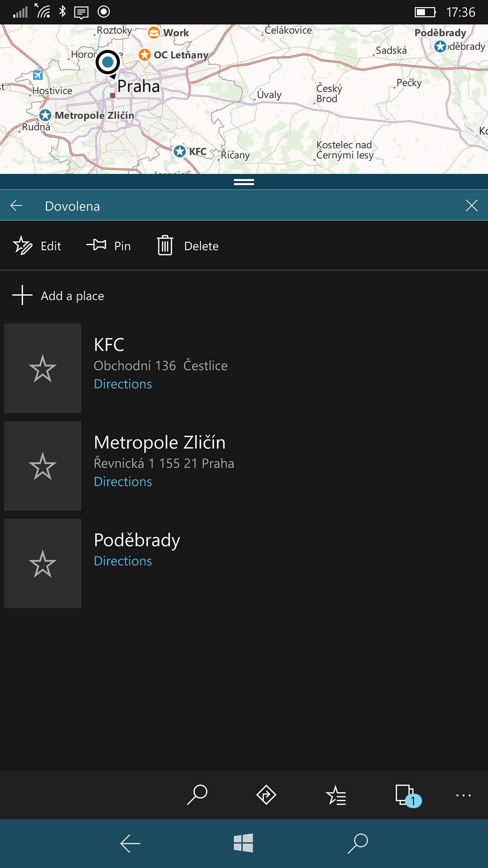Tap the Český Brod map label

pos(329,93)
